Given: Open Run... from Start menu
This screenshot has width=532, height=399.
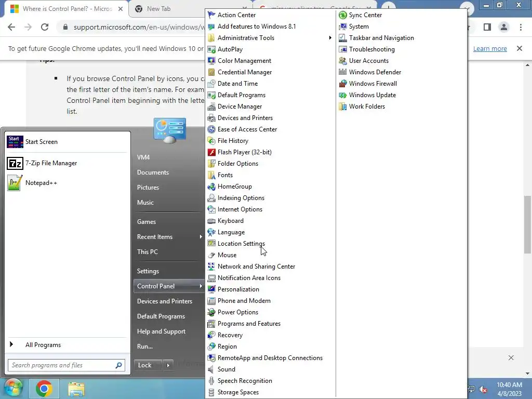Looking at the screenshot, I should click(145, 347).
